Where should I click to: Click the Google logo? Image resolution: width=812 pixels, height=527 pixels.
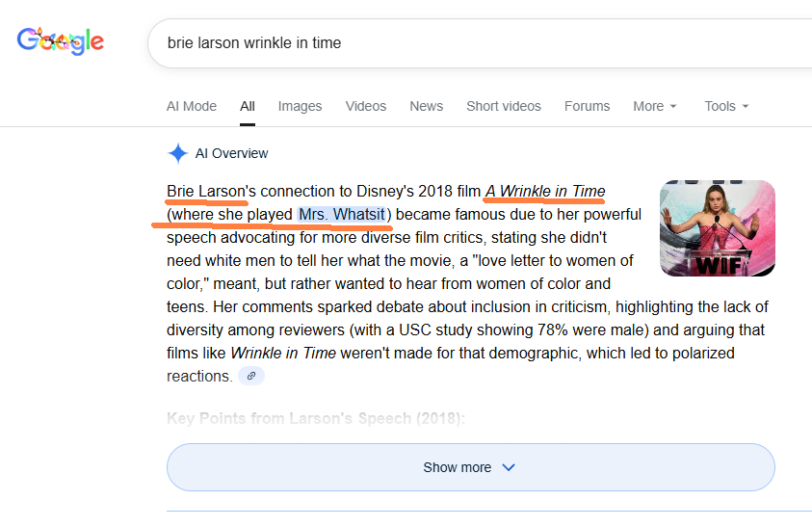pos(60,40)
